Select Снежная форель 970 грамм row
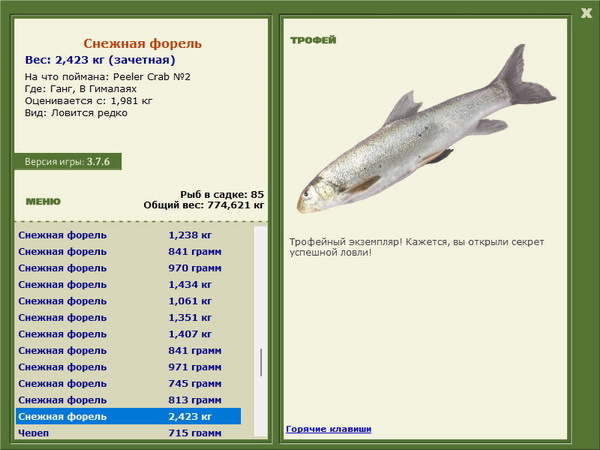The width and height of the screenshot is (600, 450). pos(128,268)
